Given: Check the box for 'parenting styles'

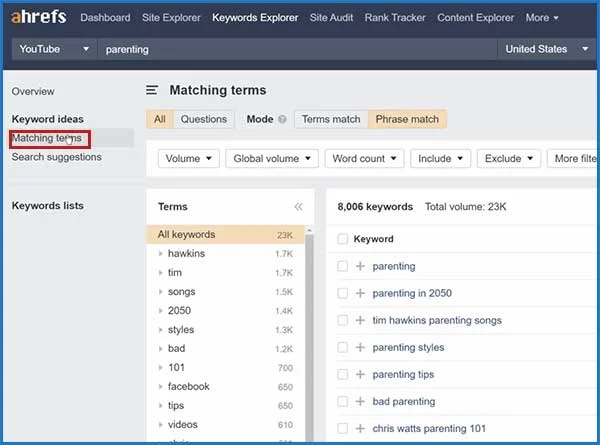Looking at the screenshot, I should coord(342,347).
